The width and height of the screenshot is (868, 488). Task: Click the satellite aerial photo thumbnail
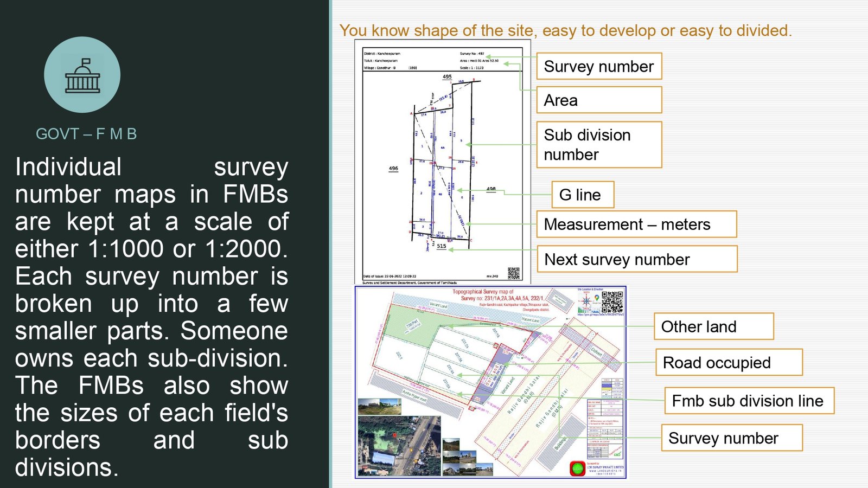[399, 446]
